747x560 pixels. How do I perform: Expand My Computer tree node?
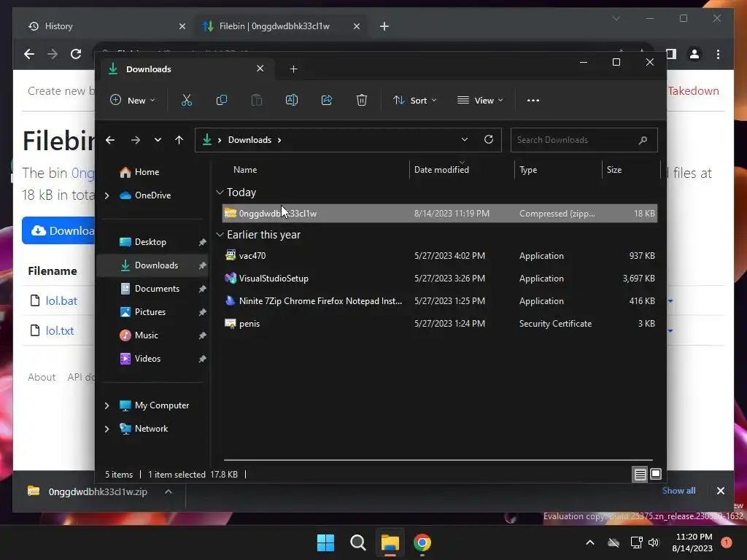[x=107, y=405]
